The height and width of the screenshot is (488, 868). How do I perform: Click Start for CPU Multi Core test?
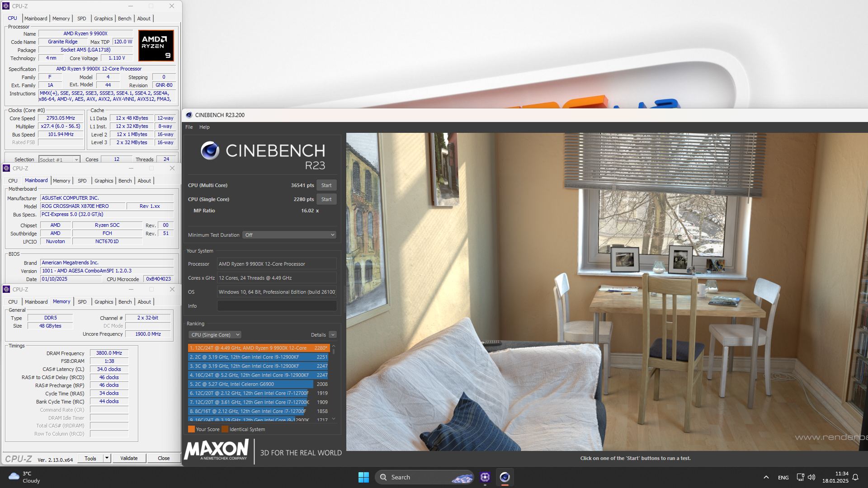327,185
